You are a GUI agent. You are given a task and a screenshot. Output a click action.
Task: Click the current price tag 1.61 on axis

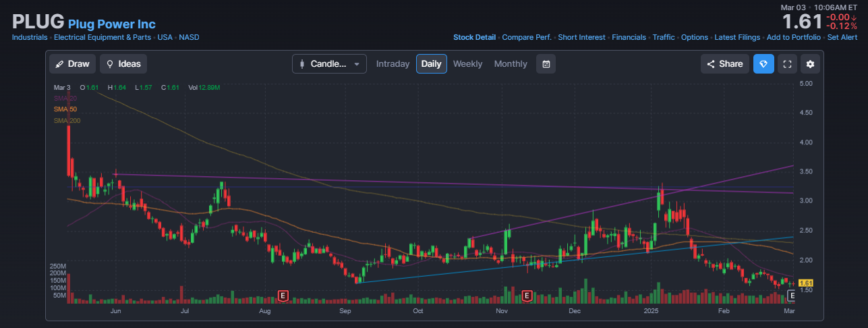point(805,283)
